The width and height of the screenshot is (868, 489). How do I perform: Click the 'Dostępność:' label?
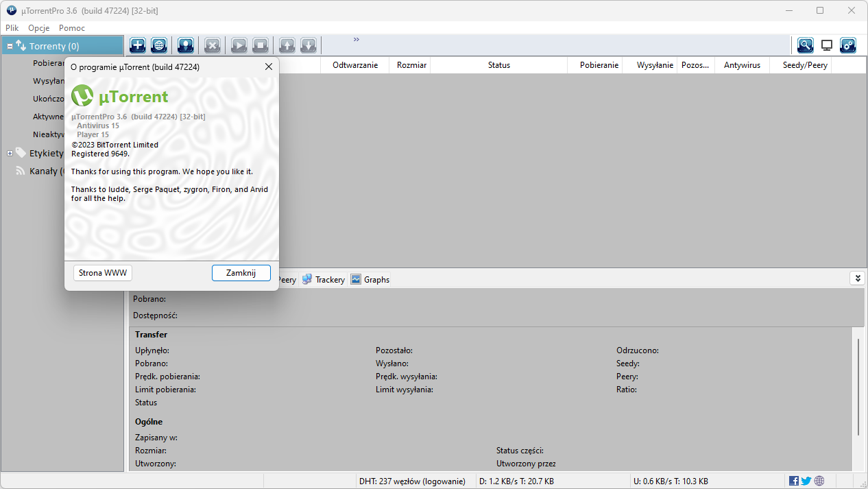[x=155, y=315]
